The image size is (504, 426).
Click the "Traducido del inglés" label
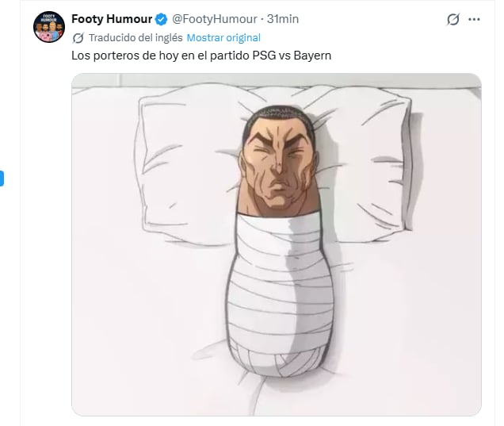[136, 37]
